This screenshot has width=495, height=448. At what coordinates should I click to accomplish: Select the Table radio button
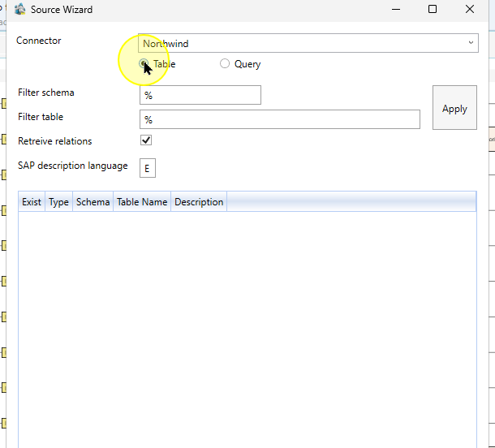click(x=144, y=63)
